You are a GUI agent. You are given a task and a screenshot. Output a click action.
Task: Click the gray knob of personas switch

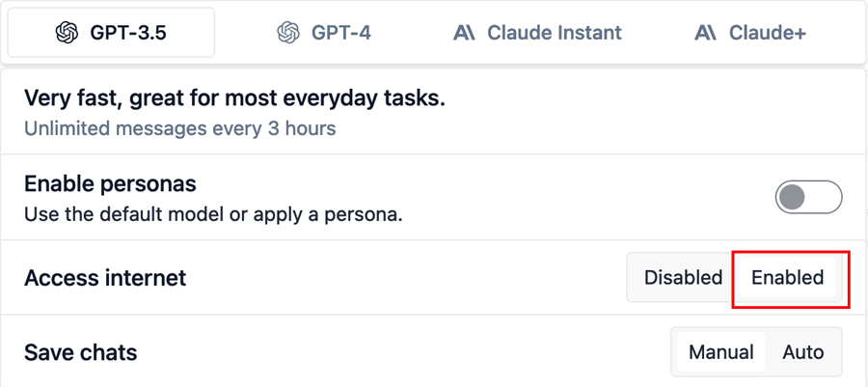coord(793,198)
